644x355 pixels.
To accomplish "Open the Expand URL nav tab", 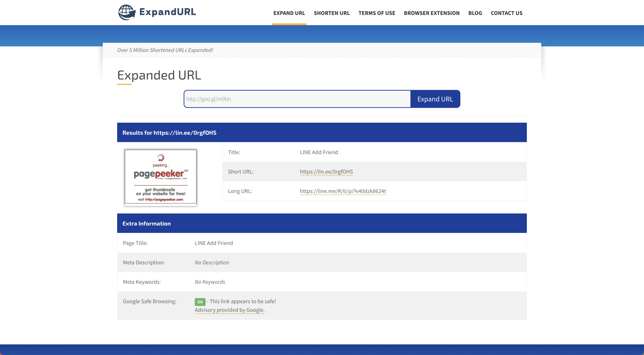I will coord(289,13).
